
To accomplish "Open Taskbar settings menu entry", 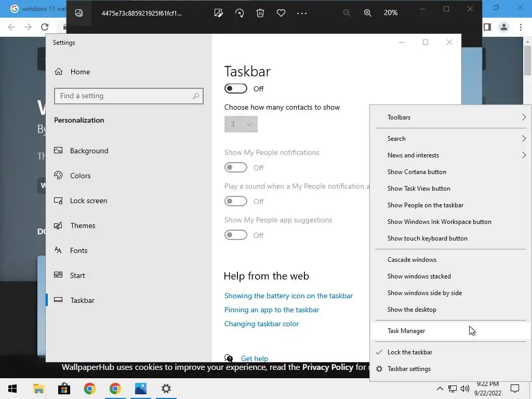I will pyautogui.click(x=450, y=369).
